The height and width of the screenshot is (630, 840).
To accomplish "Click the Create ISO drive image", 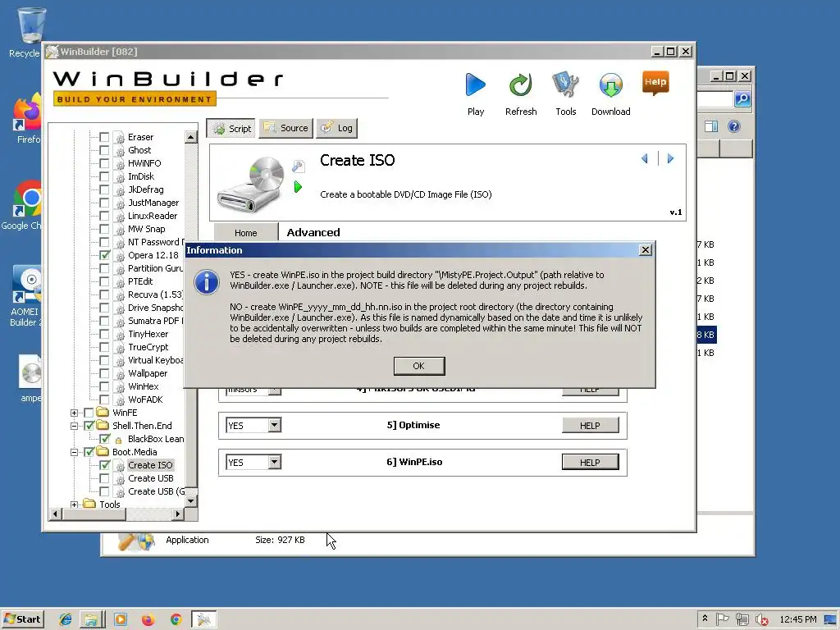I will (x=251, y=183).
